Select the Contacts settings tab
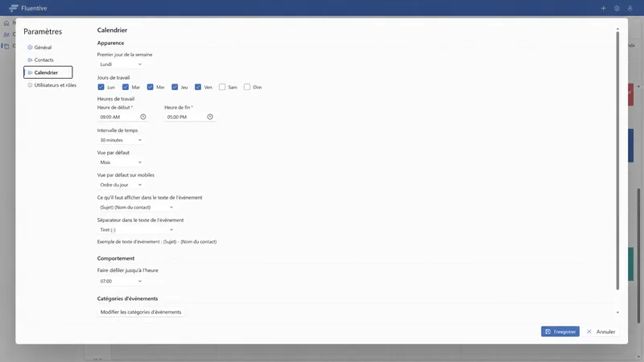This screenshot has width=644, height=362. coord(48,60)
